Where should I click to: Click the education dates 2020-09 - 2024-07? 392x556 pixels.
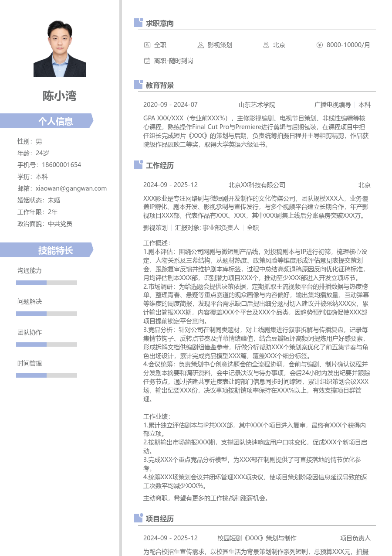click(170, 105)
